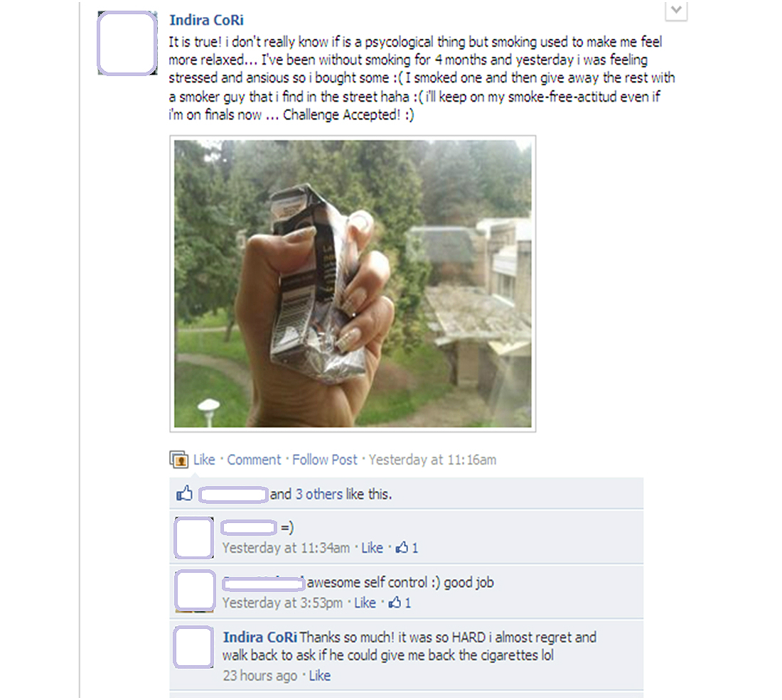The height and width of the screenshot is (700, 782).
Task: Click thumbs-up count on 11:34am comment
Action: tap(407, 548)
